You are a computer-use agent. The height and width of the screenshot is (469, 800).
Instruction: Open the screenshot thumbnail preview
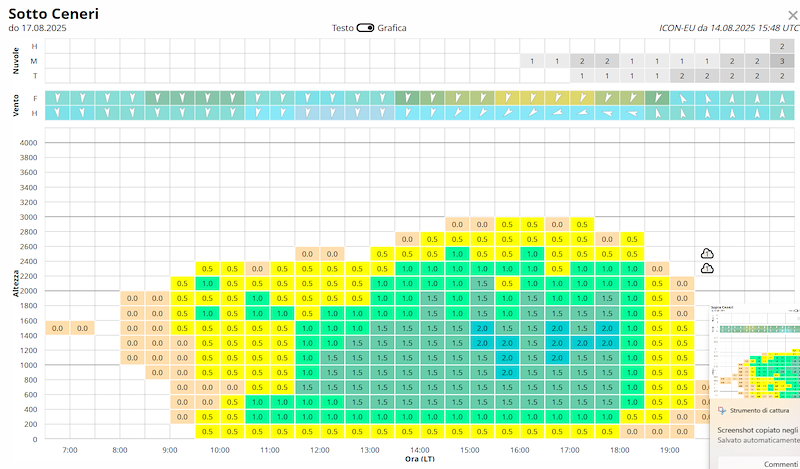click(x=755, y=351)
